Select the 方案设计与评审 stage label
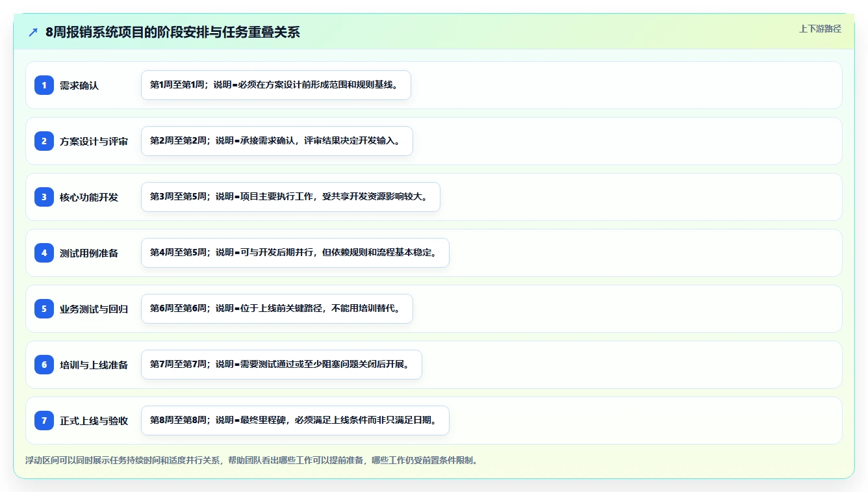This screenshot has height=492, width=868. pos(94,141)
